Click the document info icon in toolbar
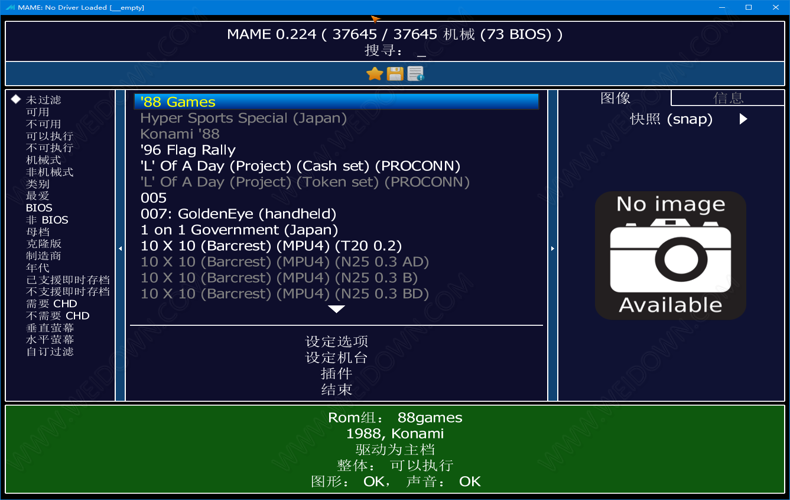The image size is (790, 500). coord(416,74)
